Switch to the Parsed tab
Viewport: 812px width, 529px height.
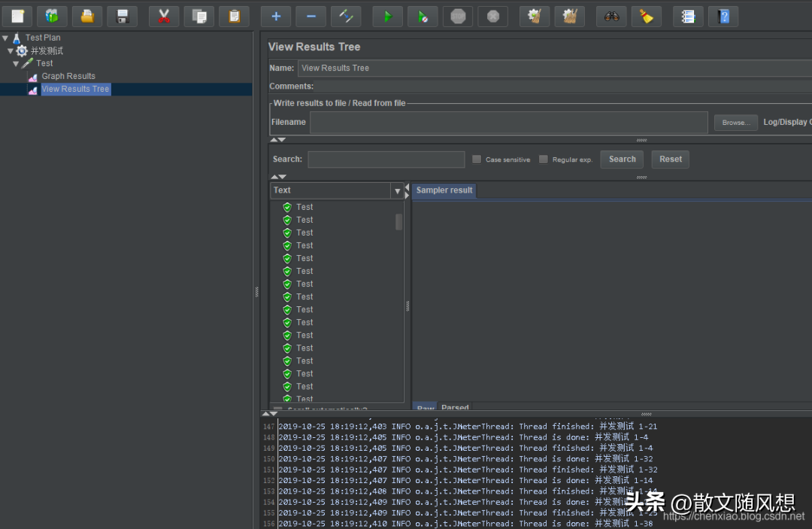[455, 407]
